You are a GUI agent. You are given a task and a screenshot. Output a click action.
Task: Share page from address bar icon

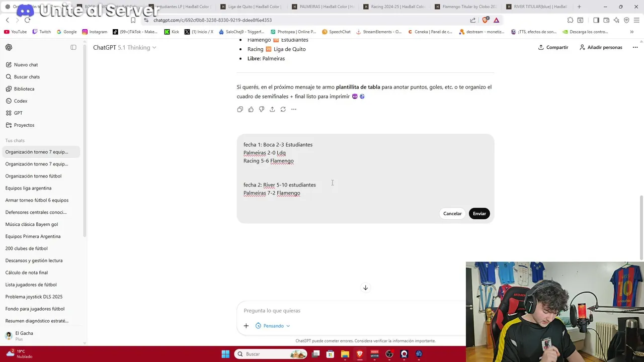coord(473,20)
